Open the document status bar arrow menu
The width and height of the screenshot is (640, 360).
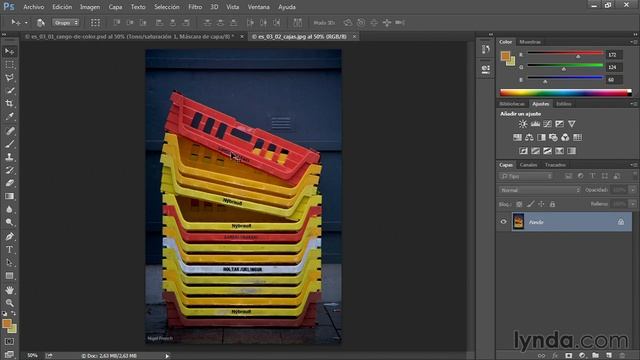point(167,356)
